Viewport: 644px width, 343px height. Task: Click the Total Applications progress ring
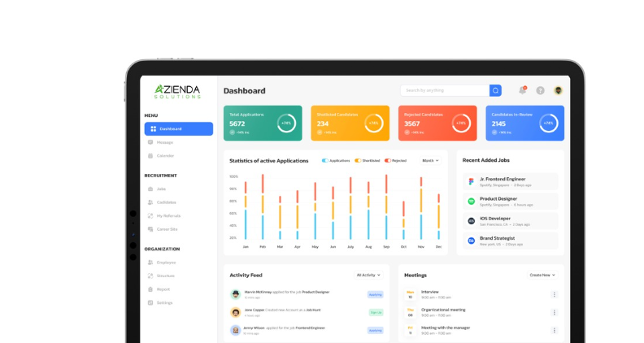(x=286, y=124)
